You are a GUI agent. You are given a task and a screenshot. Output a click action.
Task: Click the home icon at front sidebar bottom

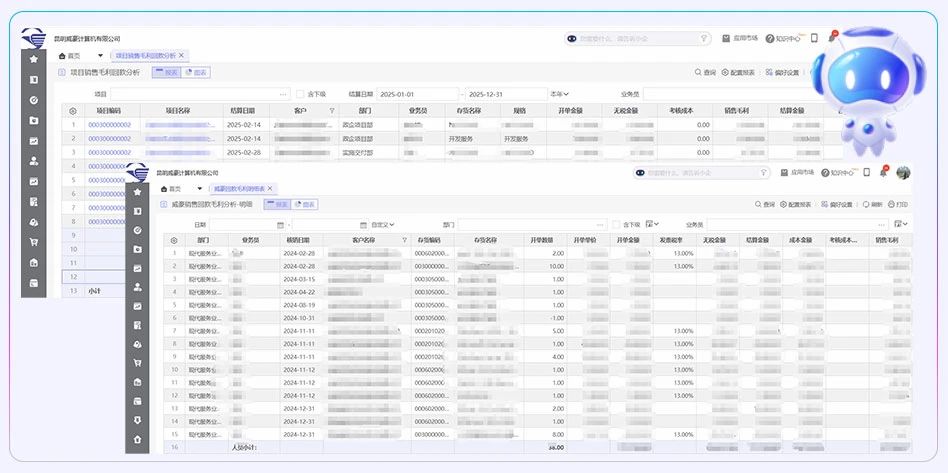(x=137, y=439)
